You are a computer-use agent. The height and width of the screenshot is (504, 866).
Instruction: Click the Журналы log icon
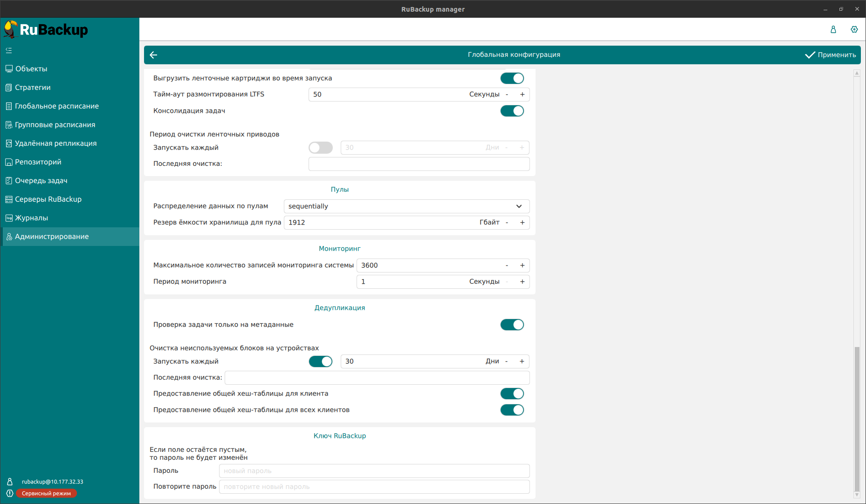[x=9, y=218]
